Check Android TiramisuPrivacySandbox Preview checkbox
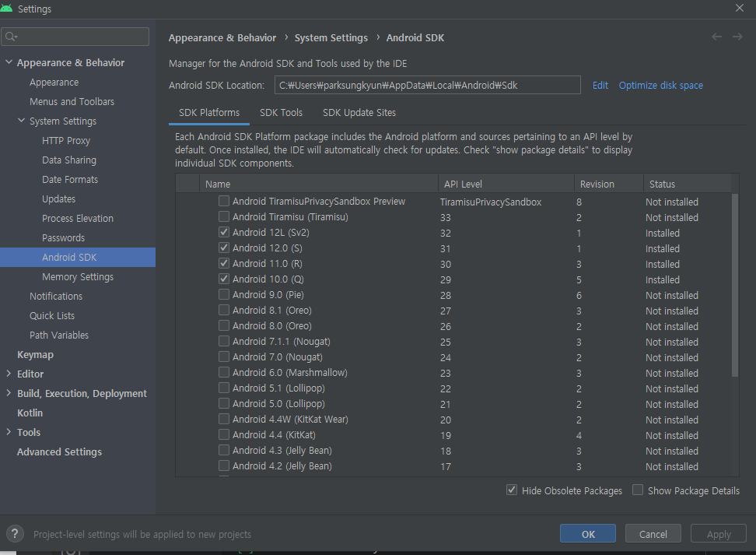Image resolution: width=756 pixels, height=555 pixels. [x=224, y=201]
